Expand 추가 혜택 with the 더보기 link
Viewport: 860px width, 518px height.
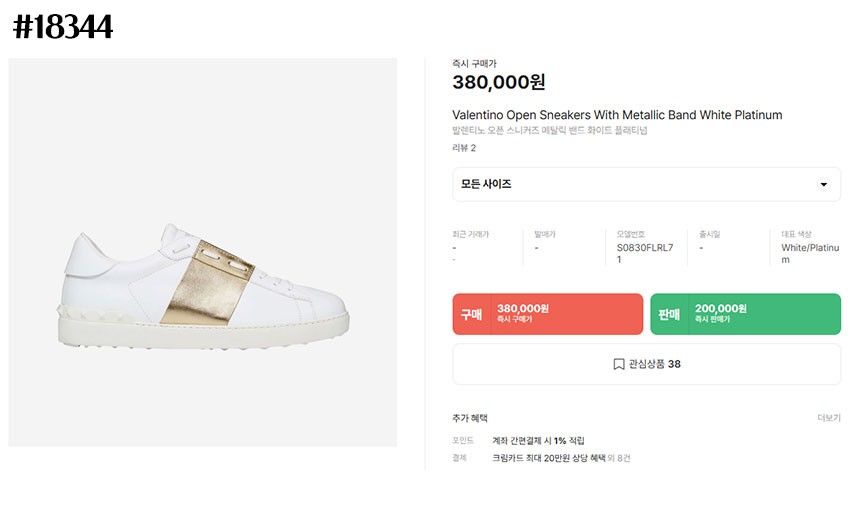point(828,418)
